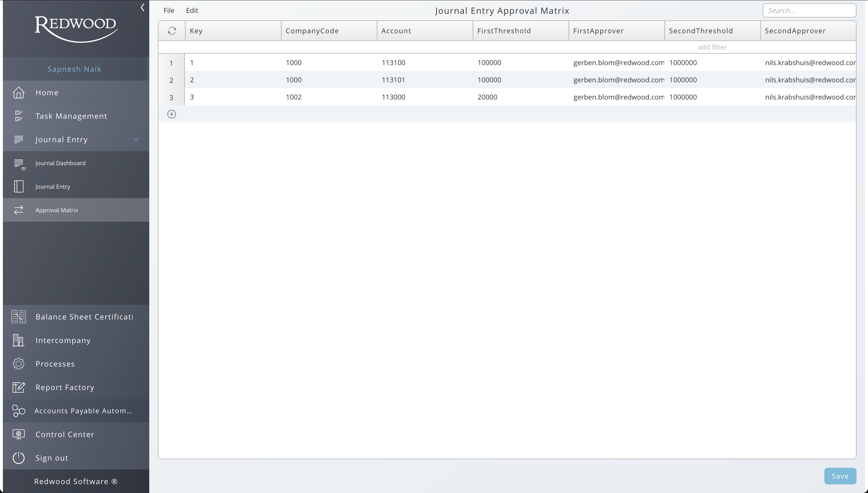Click Account cell 113101
The image size is (868, 493).
425,80
